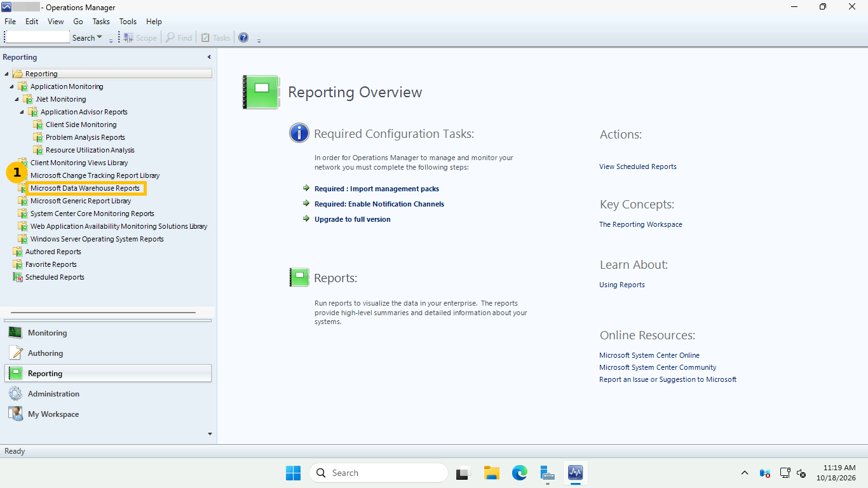Click the Scope toolbar button
Screen dimensions: 868x488
[x=140, y=38]
